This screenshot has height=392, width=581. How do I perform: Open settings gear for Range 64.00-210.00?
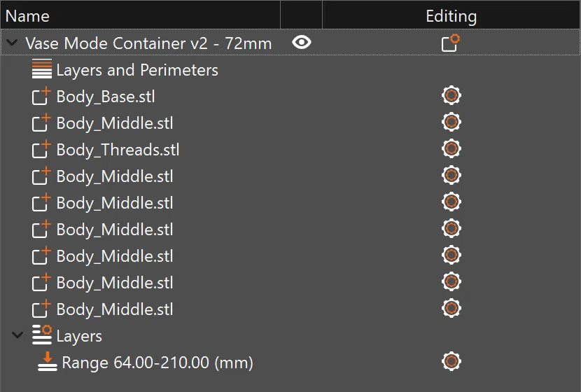(451, 362)
